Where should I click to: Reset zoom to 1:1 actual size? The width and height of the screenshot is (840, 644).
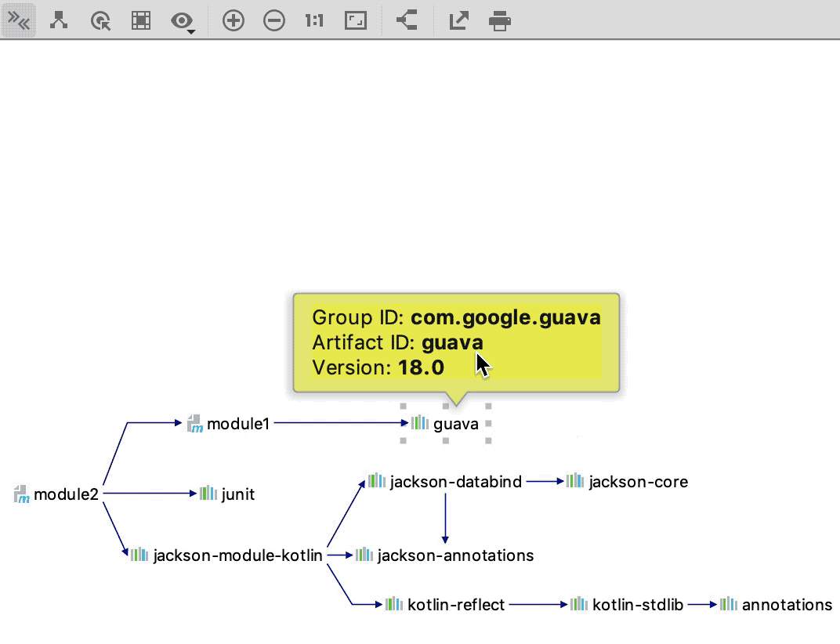pyautogui.click(x=313, y=20)
